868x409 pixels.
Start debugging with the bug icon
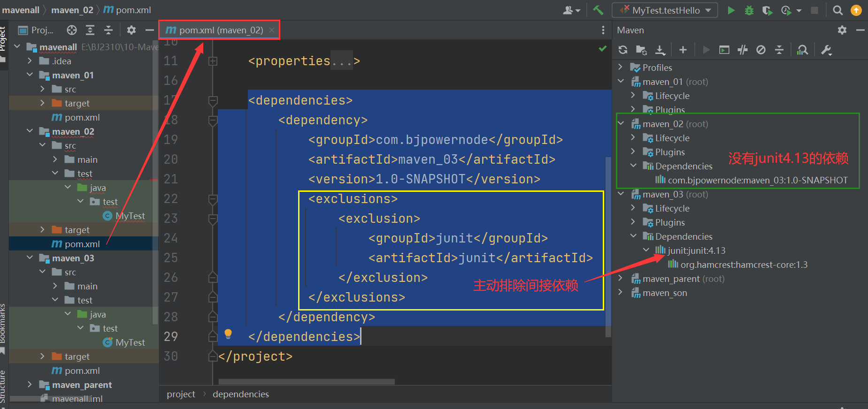tap(749, 10)
